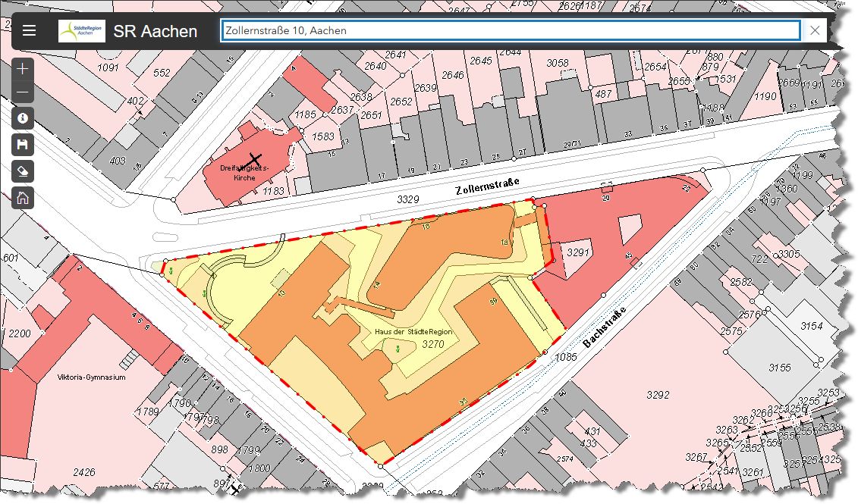The height and width of the screenshot is (504, 858).
Task: Select the eraser tool to clear
Action: (x=23, y=171)
